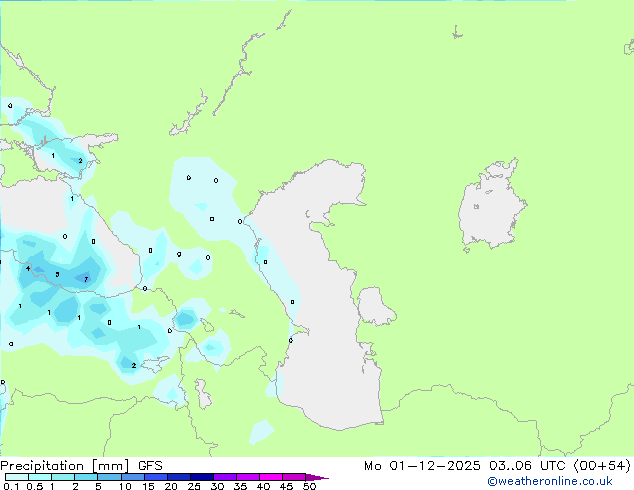Pick the 40–45 mm bright magenta legend box

click(271, 477)
